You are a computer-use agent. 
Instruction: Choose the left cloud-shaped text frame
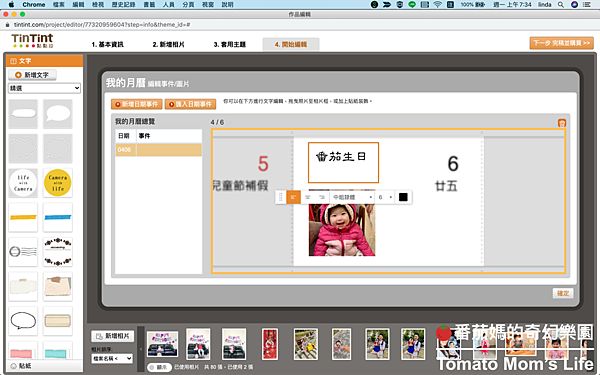coord(23,148)
